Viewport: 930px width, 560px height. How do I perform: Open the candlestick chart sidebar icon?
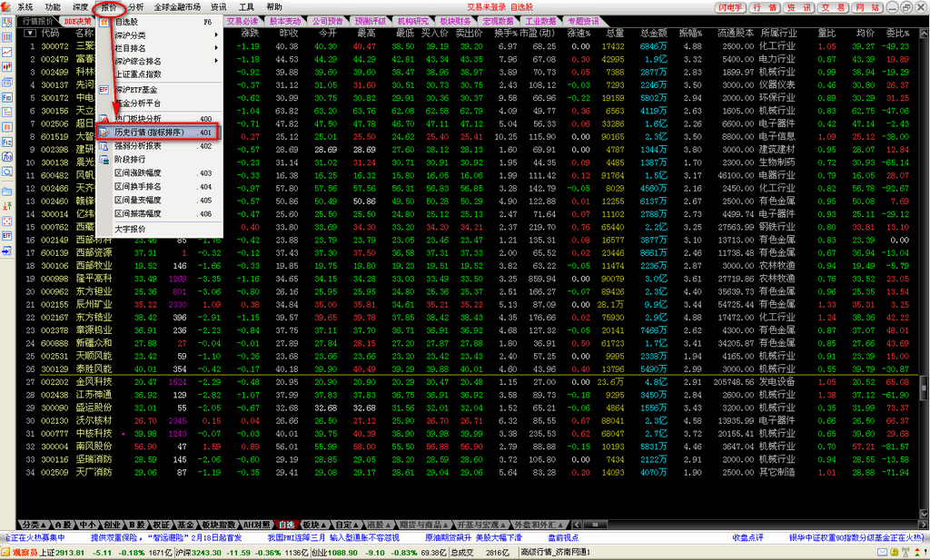(6, 67)
